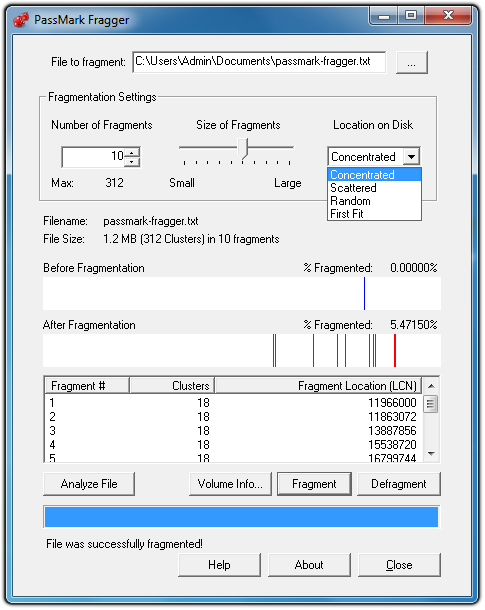Viewport: 485px width, 610px height.
Task: Click the 'Small' slider end label
Action: (182, 183)
